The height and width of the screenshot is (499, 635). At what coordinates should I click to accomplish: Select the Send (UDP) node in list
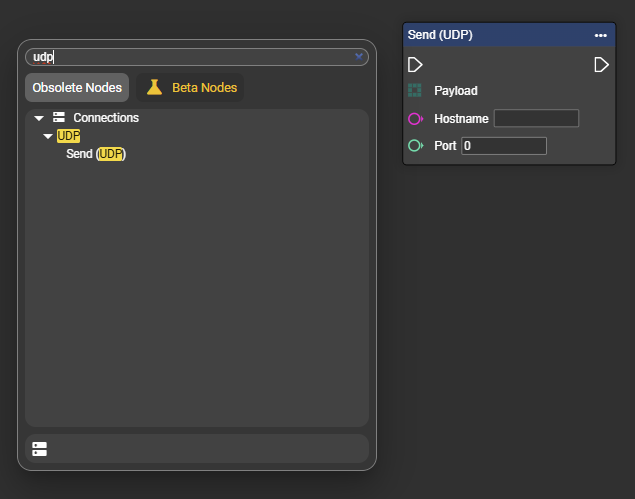[96, 154]
